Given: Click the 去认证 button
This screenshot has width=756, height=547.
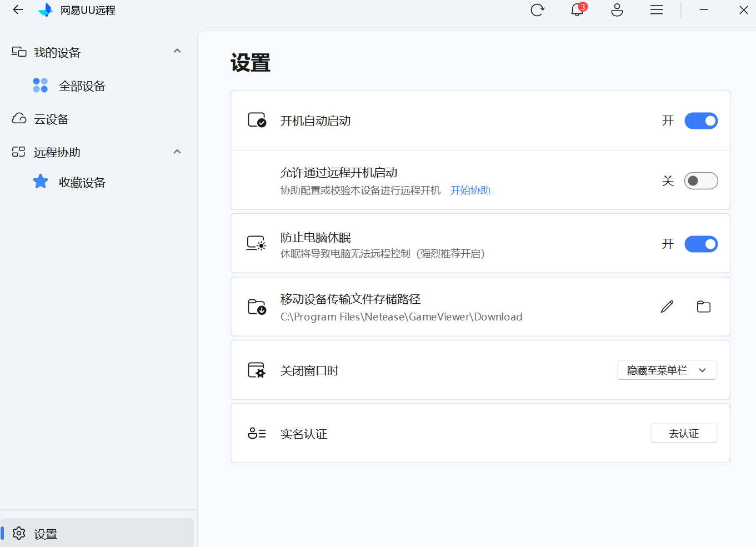Looking at the screenshot, I should [683, 434].
